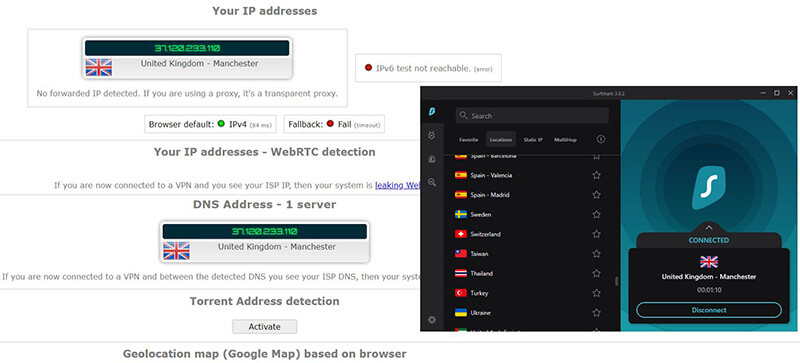
Task: Click the Spain flag beside Spain - Valencia
Action: coord(461,175)
